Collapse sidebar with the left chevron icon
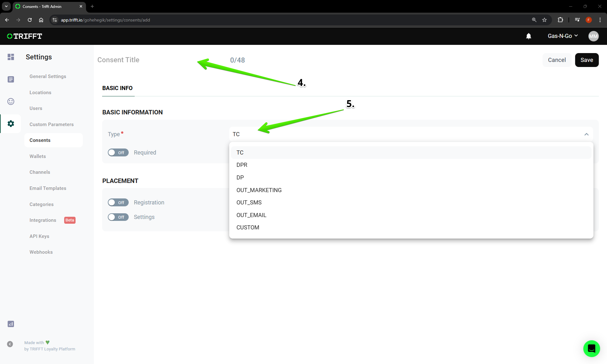607x364 pixels. pos(10,344)
